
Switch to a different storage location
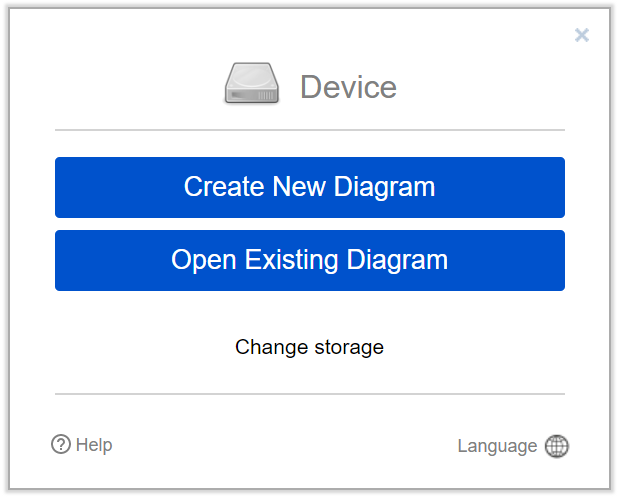tap(309, 347)
